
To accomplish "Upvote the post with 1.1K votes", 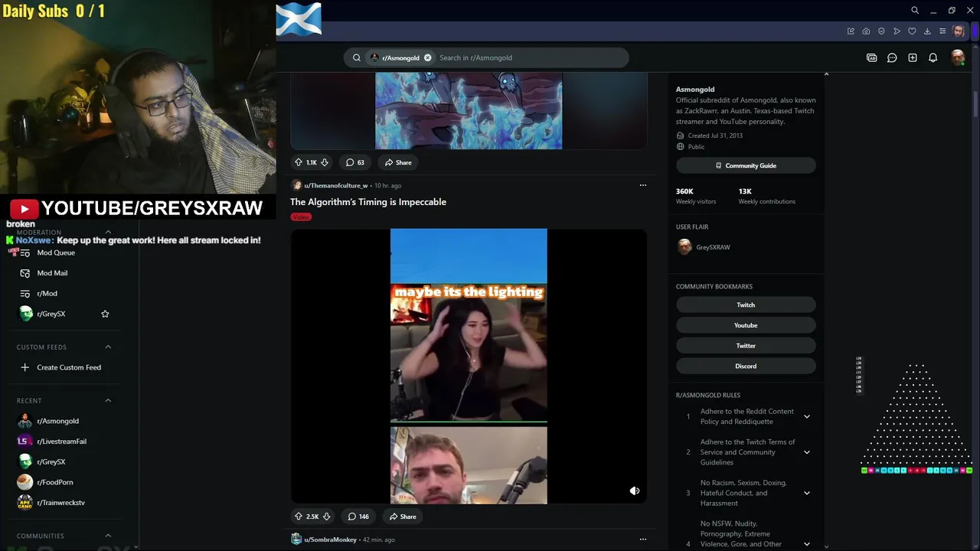I will (299, 162).
